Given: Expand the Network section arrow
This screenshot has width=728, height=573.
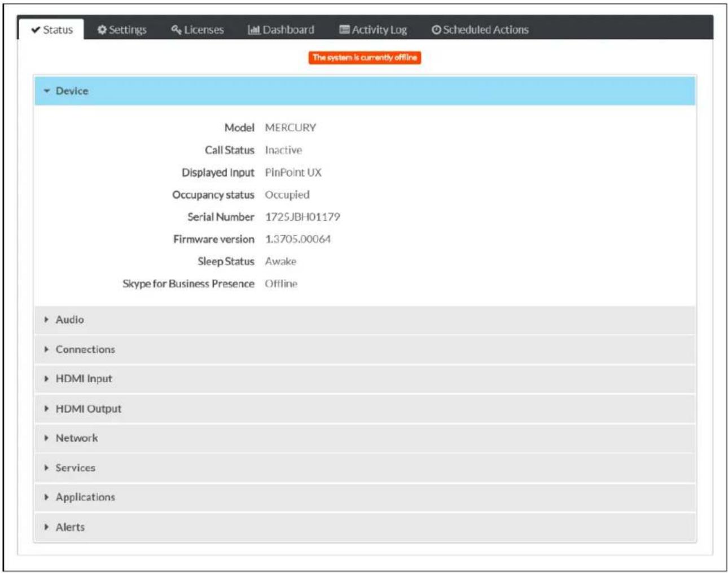Looking at the screenshot, I should pos(46,438).
